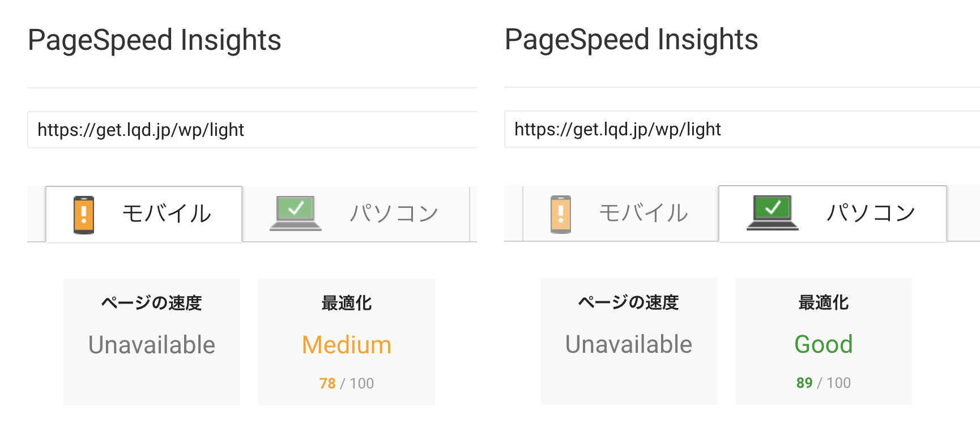Click left ページの速度 Unavailable card
Screen dimensions: 980x423
[x=152, y=341]
